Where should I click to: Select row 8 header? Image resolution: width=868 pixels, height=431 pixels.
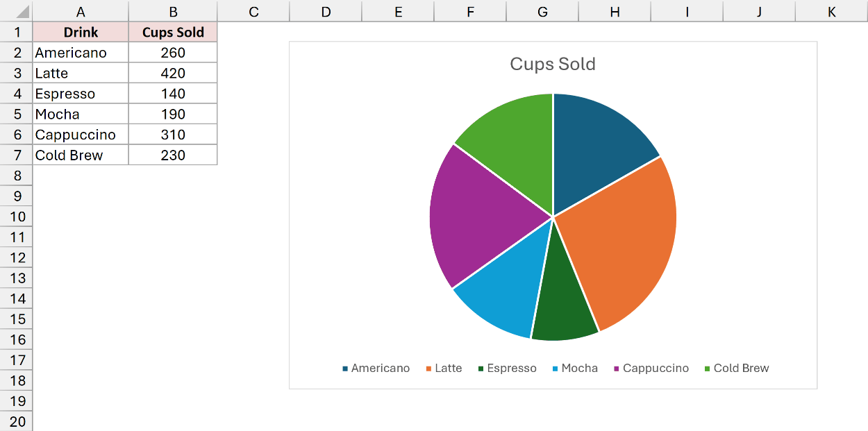[x=16, y=176]
